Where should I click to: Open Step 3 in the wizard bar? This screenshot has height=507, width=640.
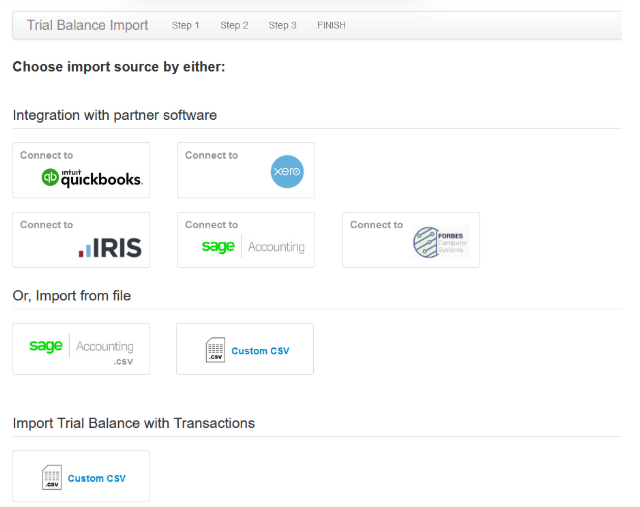coord(282,25)
